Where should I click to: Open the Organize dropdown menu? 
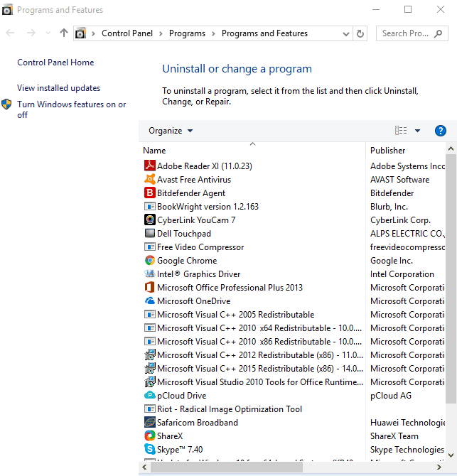171,131
